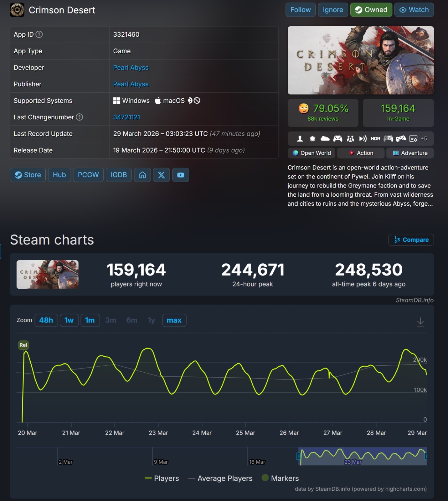448x501 pixels.
Task: Open the PCGW link button
Action: [88, 175]
